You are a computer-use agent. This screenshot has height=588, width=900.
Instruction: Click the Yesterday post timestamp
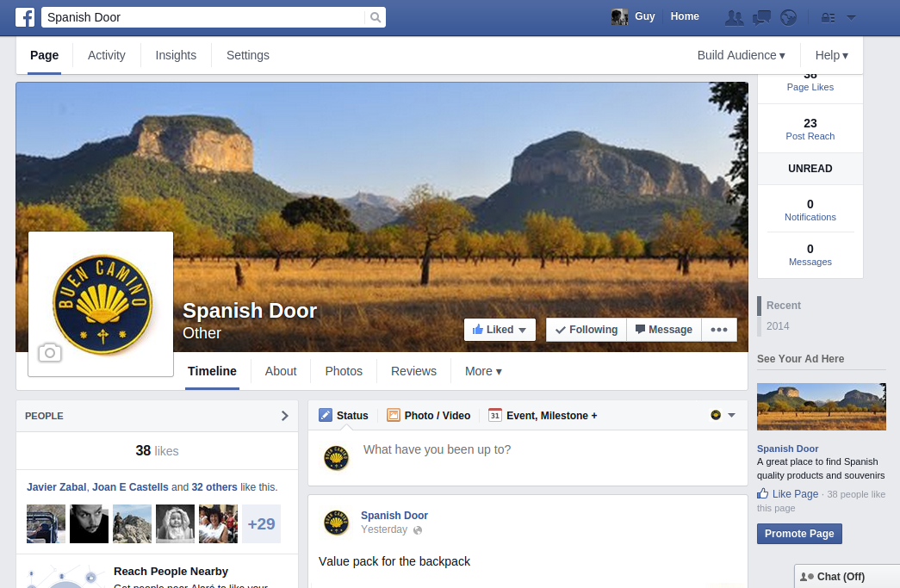point(384,529)
